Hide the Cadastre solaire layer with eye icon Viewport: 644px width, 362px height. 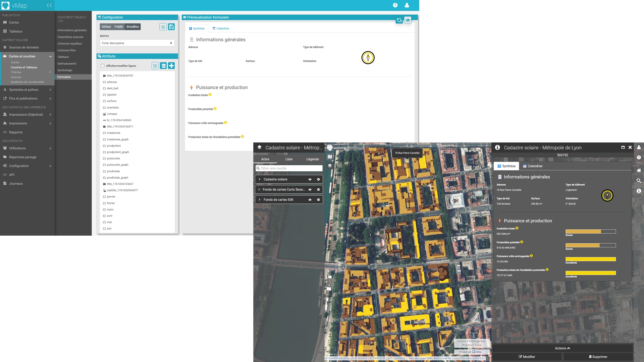[310, 179]
